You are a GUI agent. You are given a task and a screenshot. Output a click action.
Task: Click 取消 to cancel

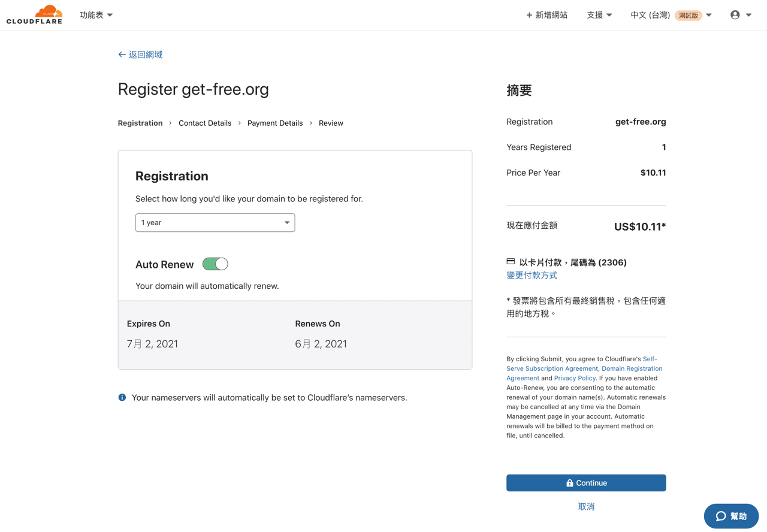586,507
